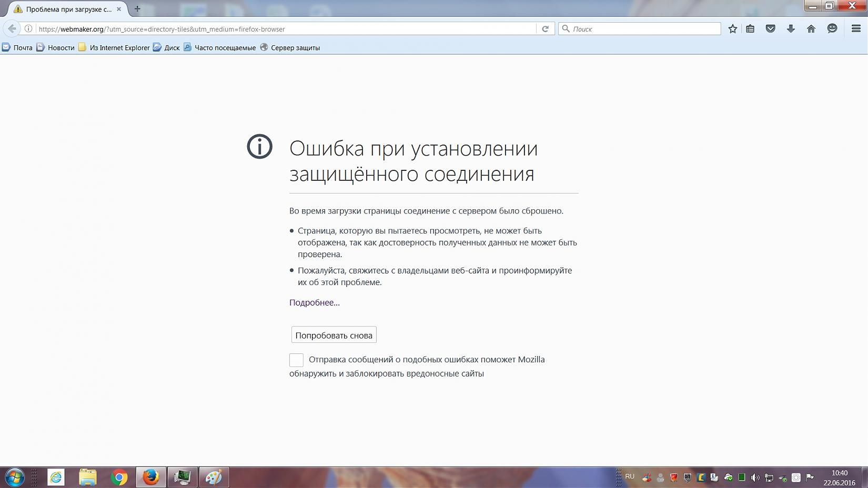
Task: Reload the page with the refresh arrow
Action: coord(546,29)
